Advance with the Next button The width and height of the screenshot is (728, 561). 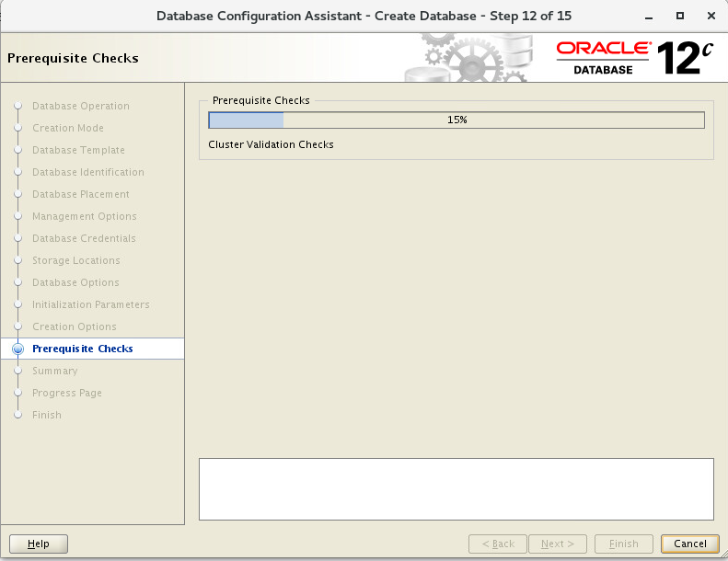(558, 544)
